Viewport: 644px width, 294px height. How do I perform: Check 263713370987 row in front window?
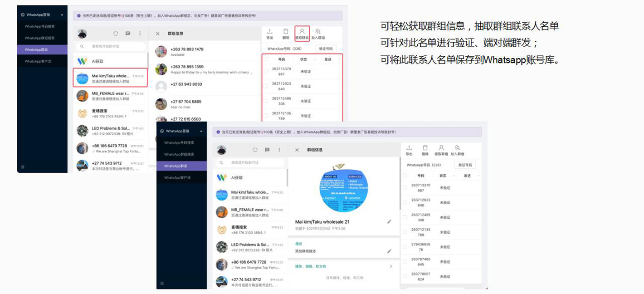click(x=405, y=188)
